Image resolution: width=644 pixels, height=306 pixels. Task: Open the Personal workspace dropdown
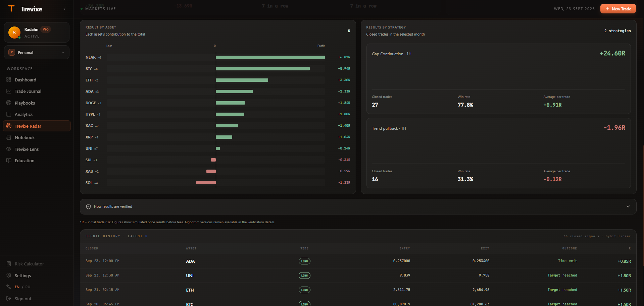tap(37, 52)
